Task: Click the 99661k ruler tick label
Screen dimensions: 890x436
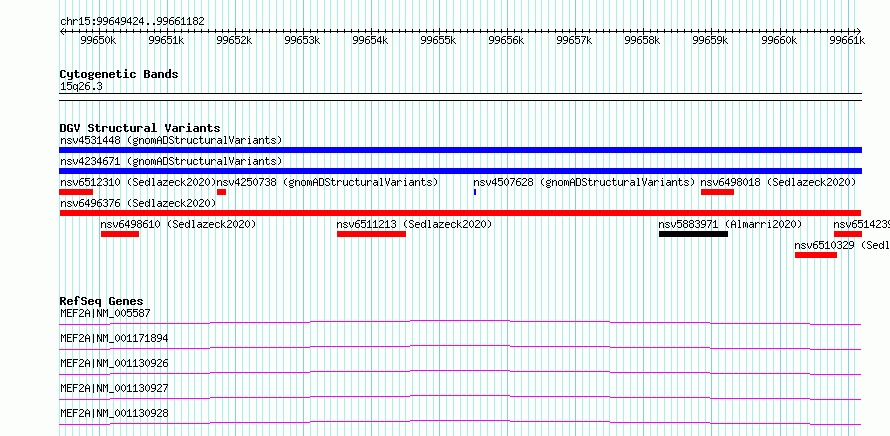Action: pos(847,40)
